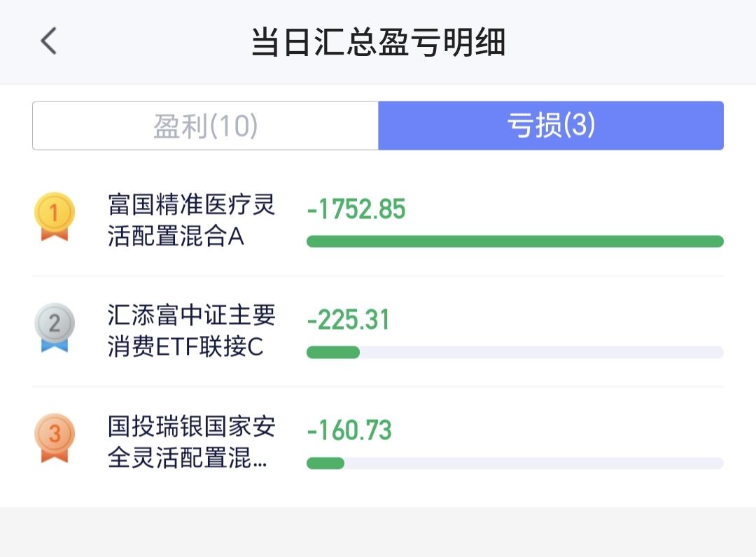Select the 亏损(3) tab
This screenshot has height=557, width=756.
point(551,126)
